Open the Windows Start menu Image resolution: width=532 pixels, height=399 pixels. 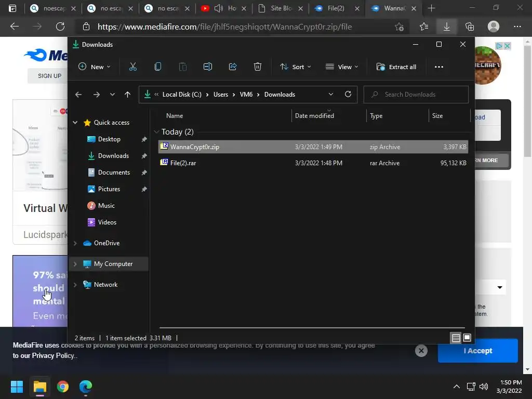[17, 387]
